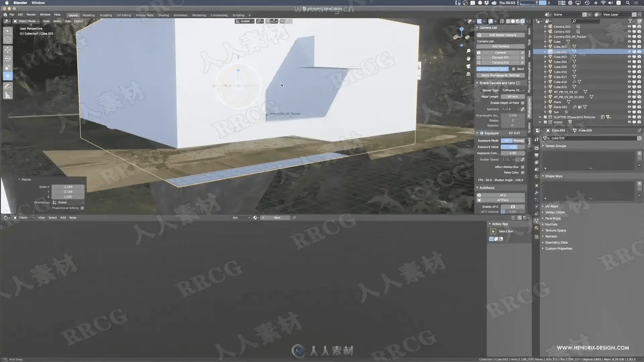
Task: Hide Cube.003 with its eye icon
Action: point(629,57)
